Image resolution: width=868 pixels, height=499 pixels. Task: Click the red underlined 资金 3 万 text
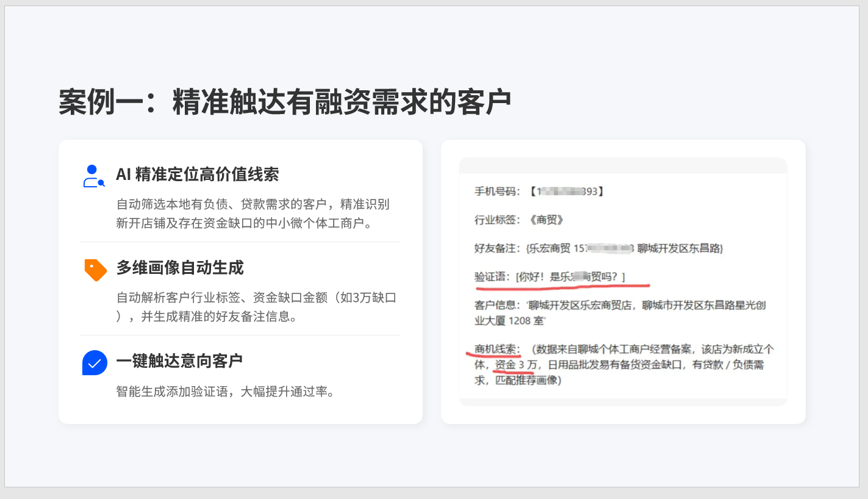coord(515,365)
